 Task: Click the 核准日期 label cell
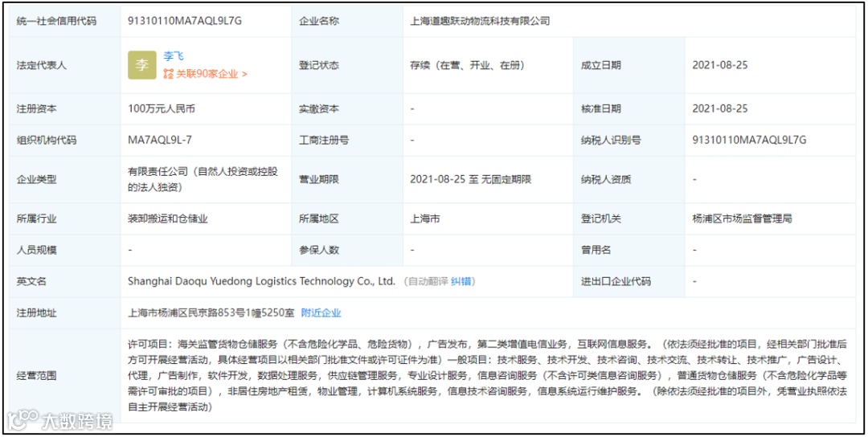[x=629, y=109]
